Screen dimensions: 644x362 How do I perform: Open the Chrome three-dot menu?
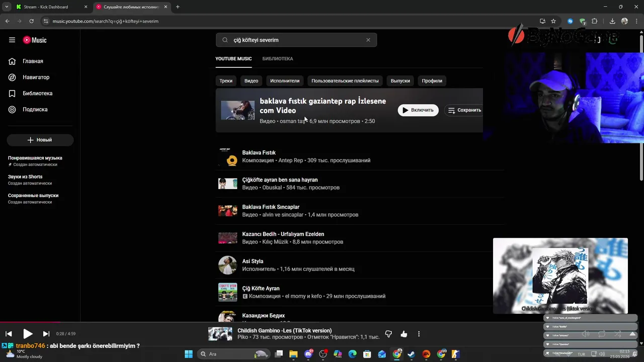(x=636, y=21)
